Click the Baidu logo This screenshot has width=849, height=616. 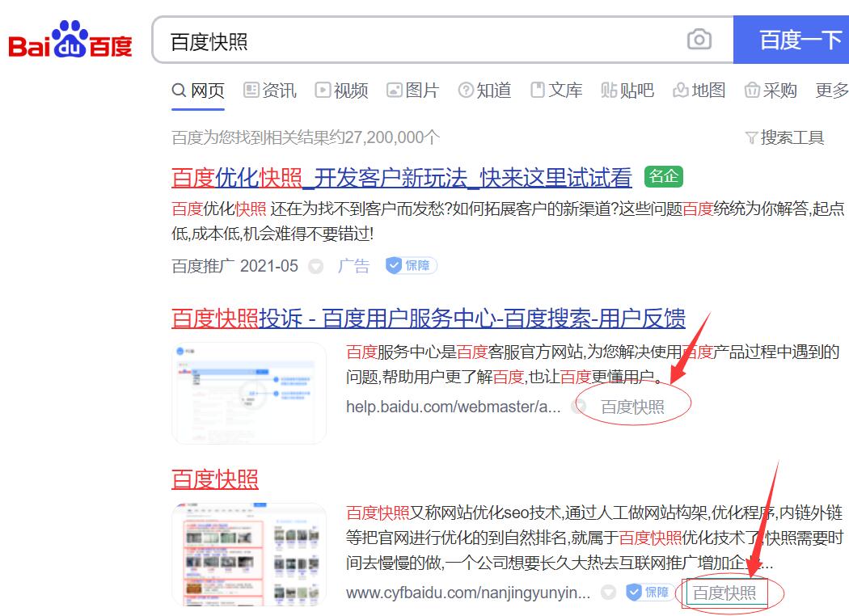(x=70, y=40)
